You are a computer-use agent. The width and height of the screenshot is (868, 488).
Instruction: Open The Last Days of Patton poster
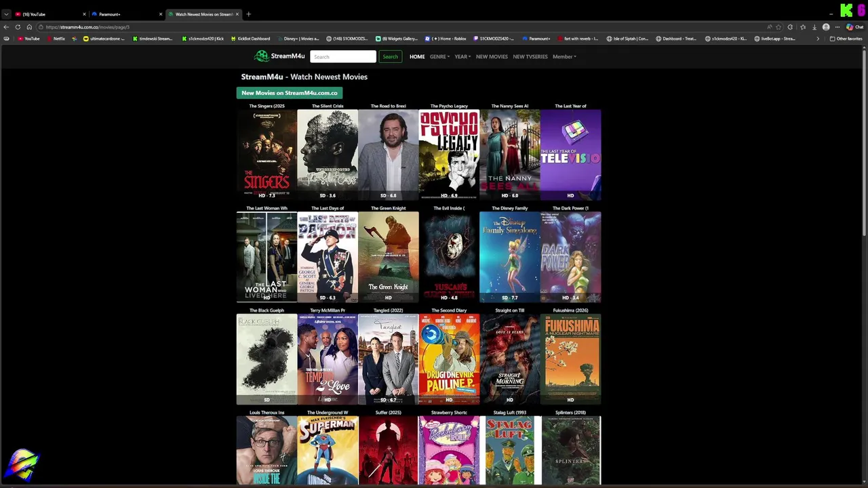(x=328, y=257)
